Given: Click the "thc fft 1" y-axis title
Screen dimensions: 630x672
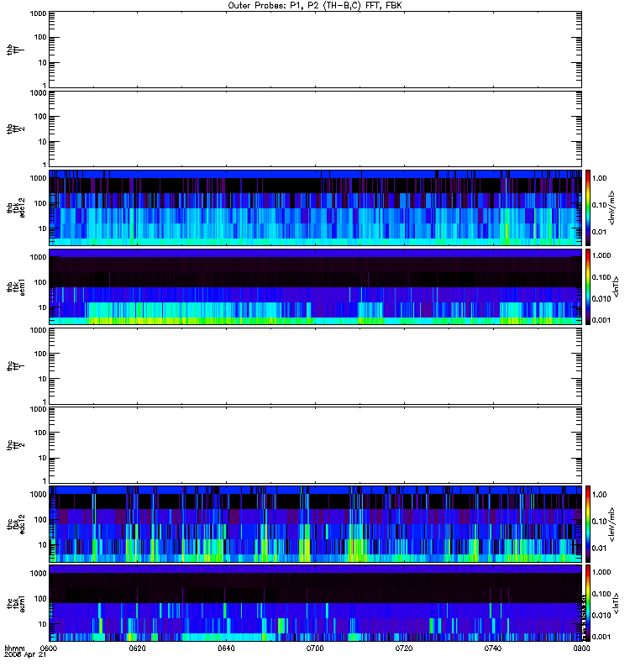Looking at the screenshot, I should pos(16,366).
